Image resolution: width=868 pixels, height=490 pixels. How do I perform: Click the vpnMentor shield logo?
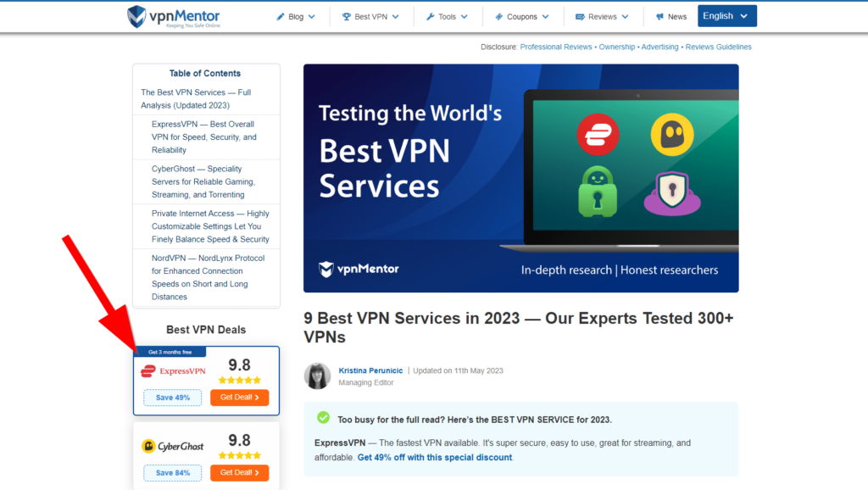[136, 16]
